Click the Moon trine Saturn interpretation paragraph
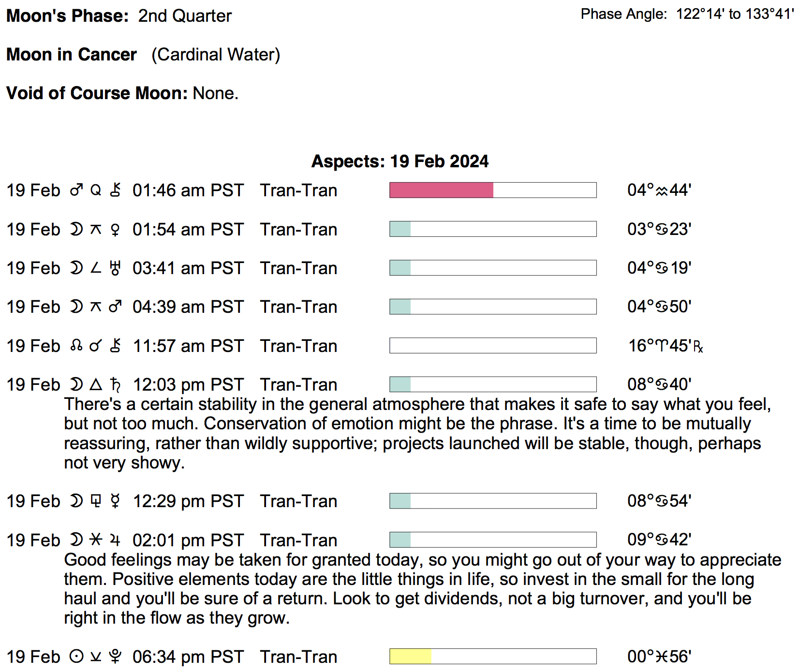 tap(416, 434)
